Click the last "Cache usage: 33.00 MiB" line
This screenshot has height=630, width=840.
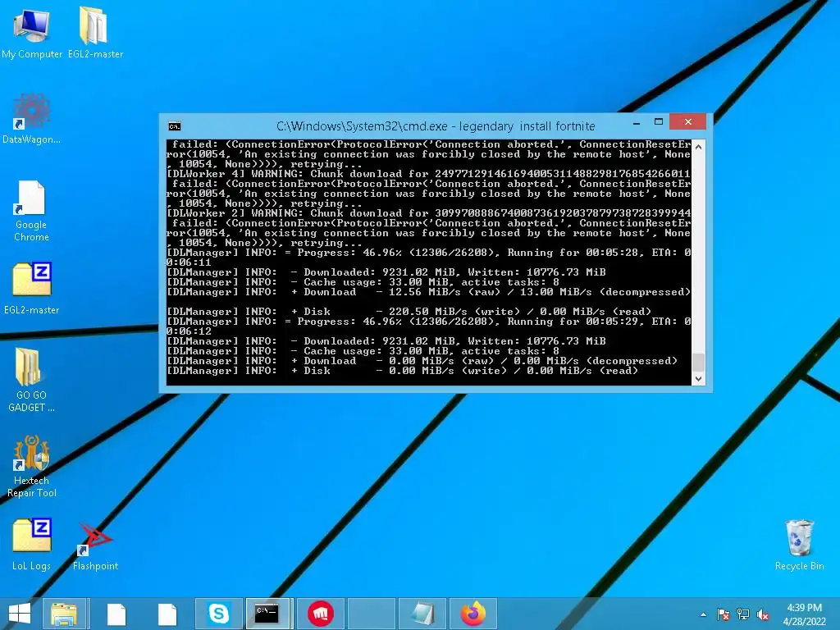click(363, 351)
